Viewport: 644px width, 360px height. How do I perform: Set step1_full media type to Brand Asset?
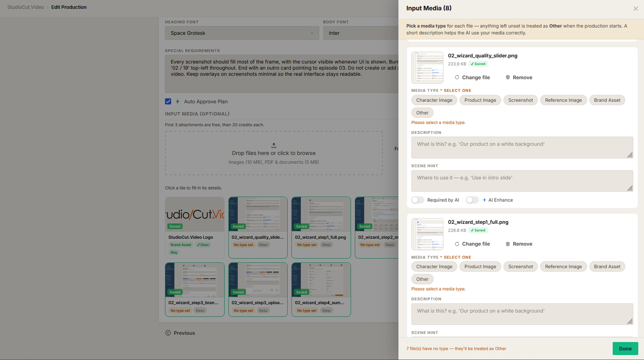coord(607,267)
